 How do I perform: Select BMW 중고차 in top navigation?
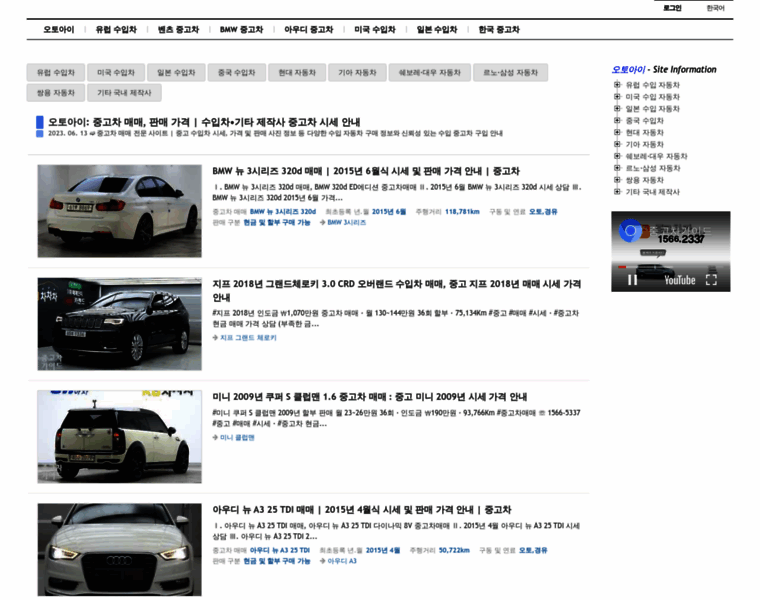coord(241,30)
